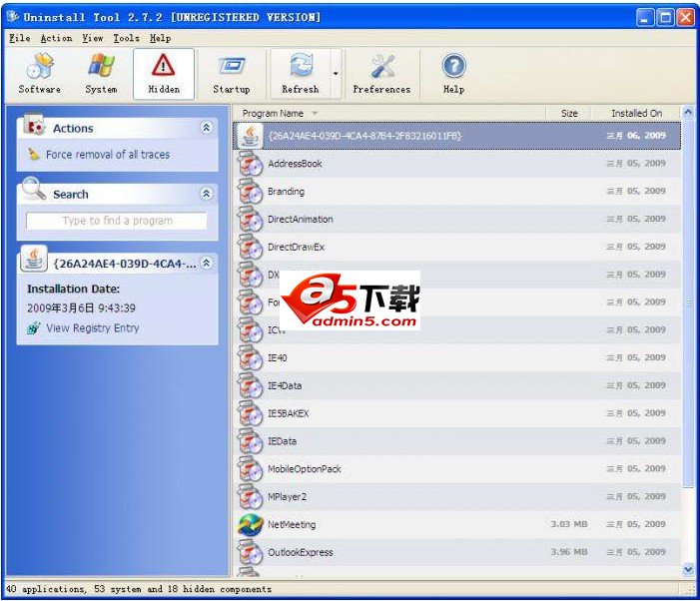The width and height of the screenshot is (700, 601).
Task: Click the scroll down arrow in list
Action: click(687, 568)
